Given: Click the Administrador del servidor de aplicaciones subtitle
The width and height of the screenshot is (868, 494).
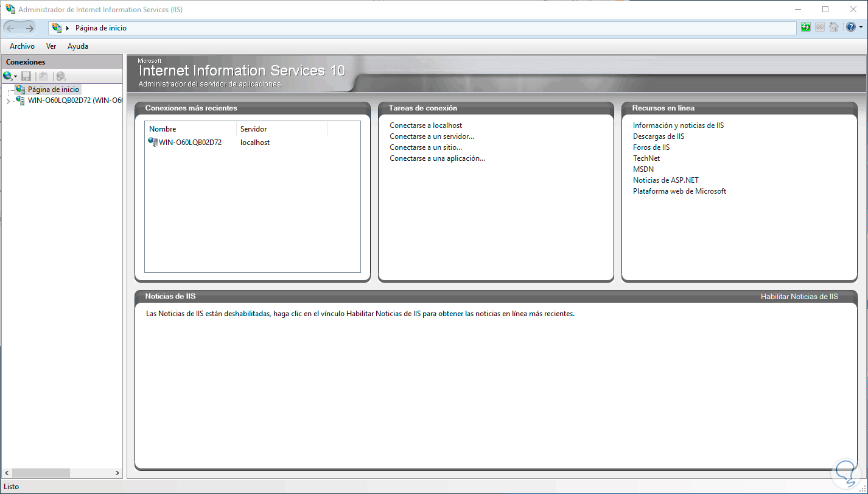Looking at the screenshot, I should (x=210, y=84).
